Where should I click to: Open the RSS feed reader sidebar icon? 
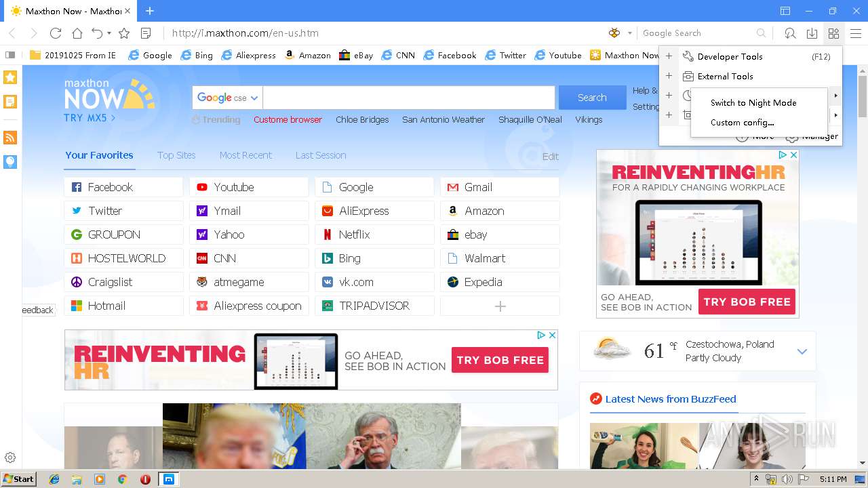coord(10,138)
